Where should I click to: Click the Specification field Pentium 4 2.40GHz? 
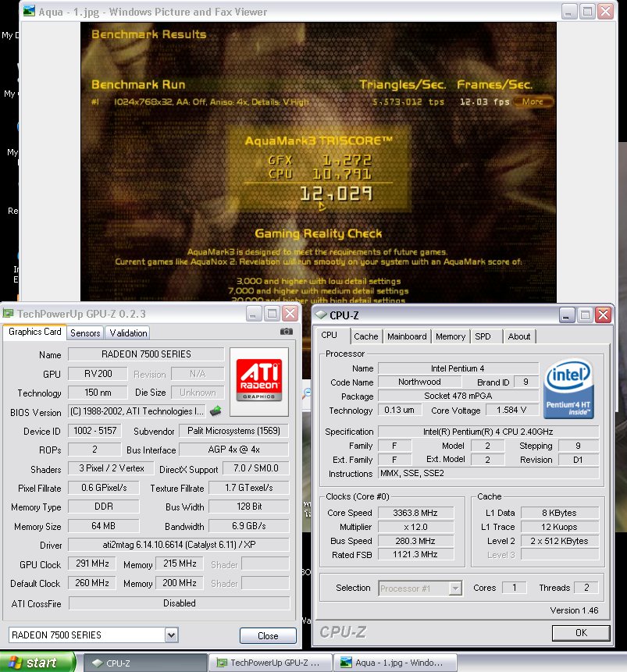point(488,432)
